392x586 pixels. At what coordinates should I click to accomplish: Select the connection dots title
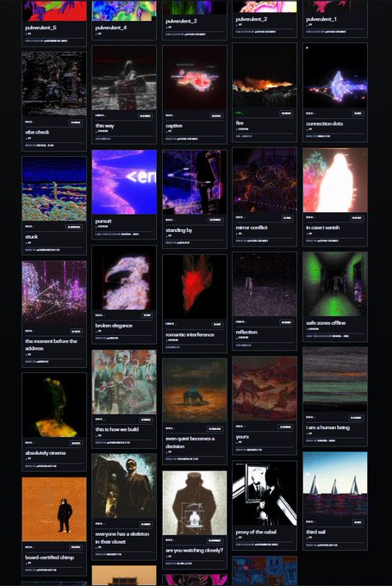[x=324, y=123]
